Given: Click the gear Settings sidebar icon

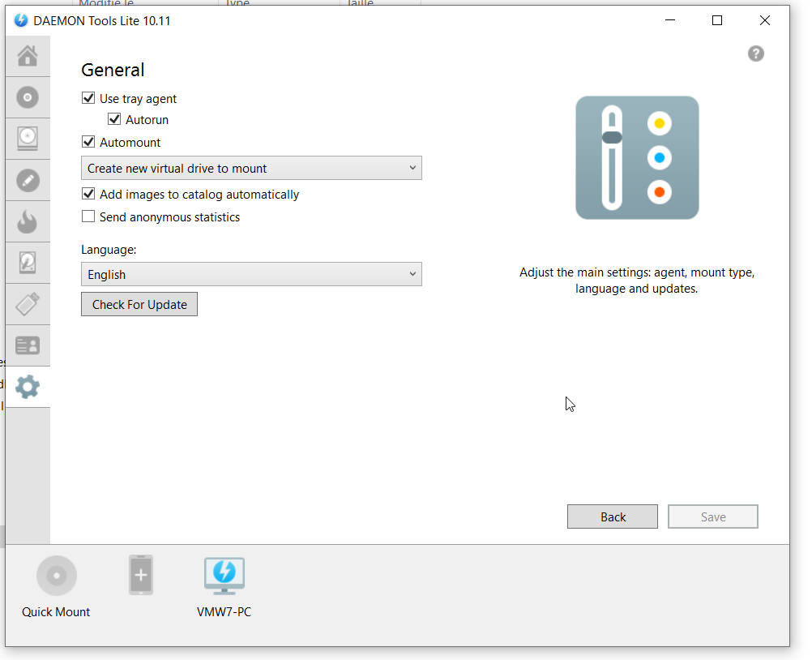Looking at the screenshot, I should coord(28,387).
